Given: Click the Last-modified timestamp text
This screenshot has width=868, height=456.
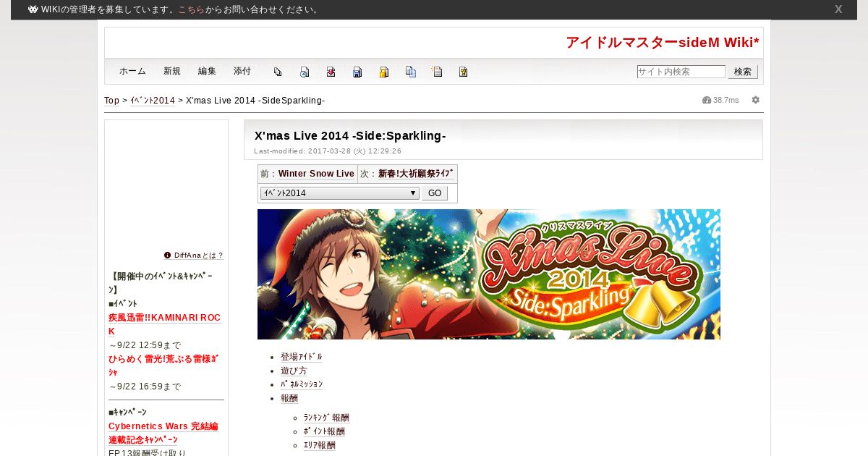Looking at the screenshot, I should point(328,151).
